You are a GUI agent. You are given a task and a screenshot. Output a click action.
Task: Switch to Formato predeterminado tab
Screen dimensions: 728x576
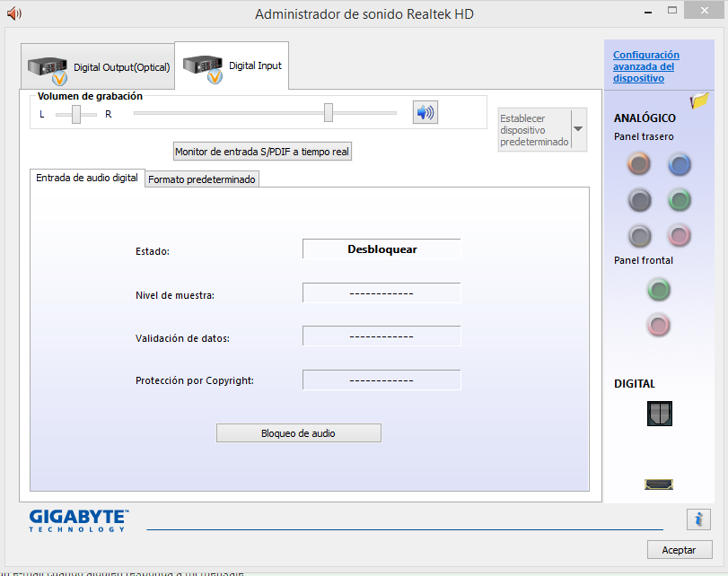[x=202, y=179]
